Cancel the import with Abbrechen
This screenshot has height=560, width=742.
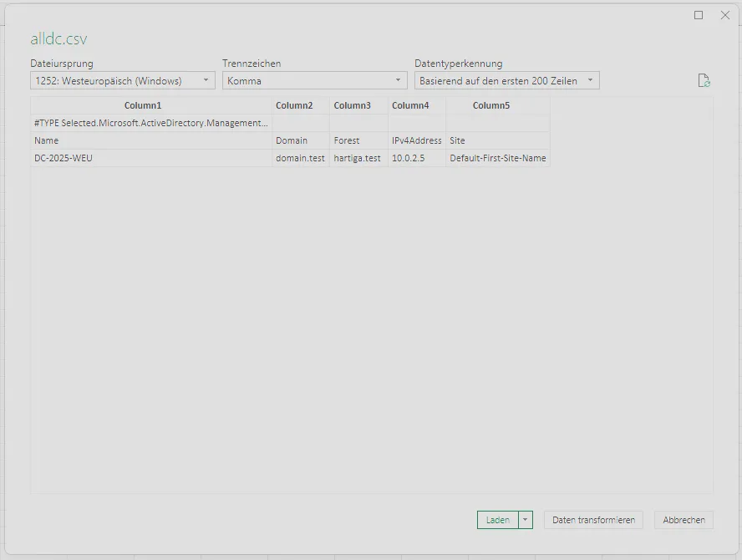point(684,520)
